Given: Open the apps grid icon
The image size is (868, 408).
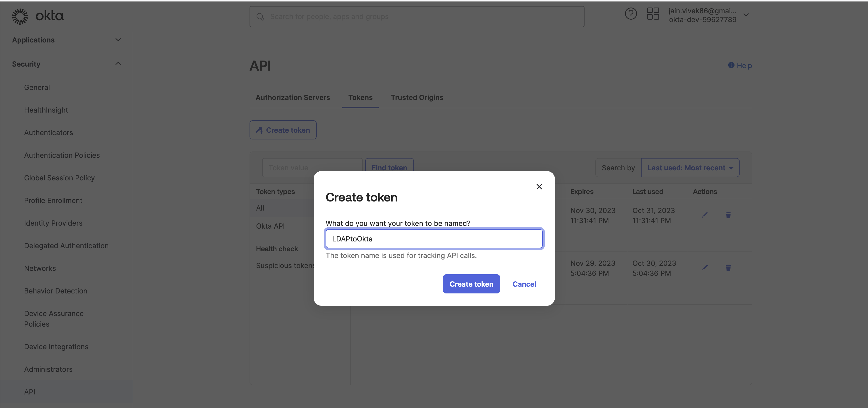Looking at the screenshot, I should pyautogui.click(x=653, y=14).
